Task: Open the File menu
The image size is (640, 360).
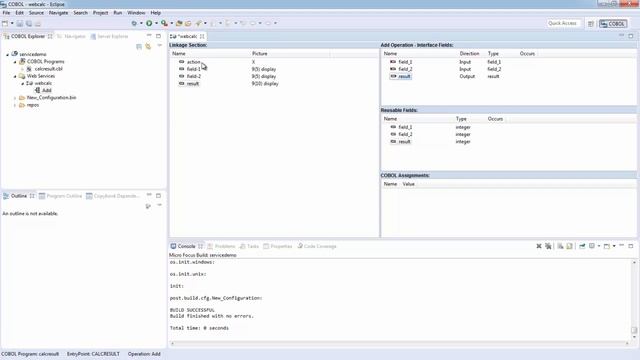Action: [6, 13]
